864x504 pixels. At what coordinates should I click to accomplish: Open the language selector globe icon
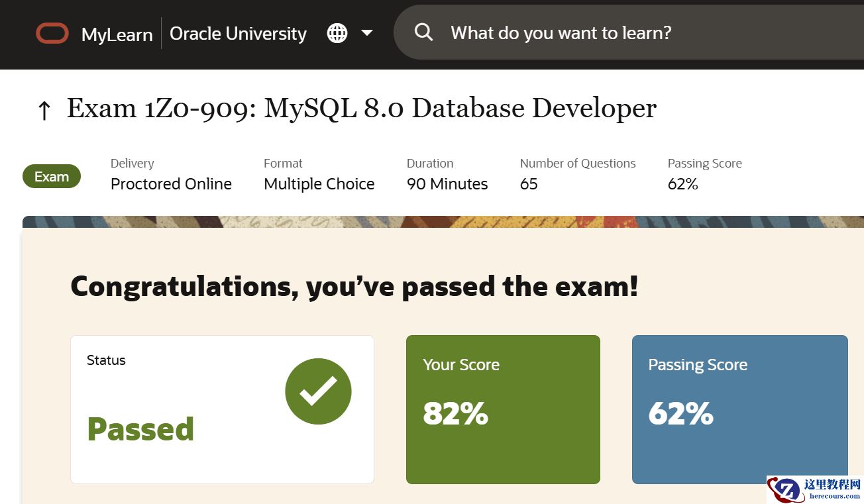[x=337, y=33]
